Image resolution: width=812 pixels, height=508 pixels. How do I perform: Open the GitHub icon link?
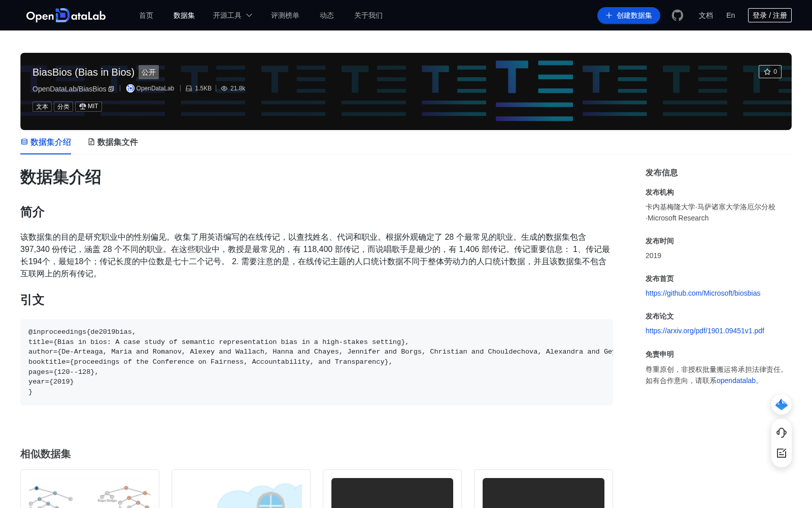pyautogui.click(x=678, y=15)
